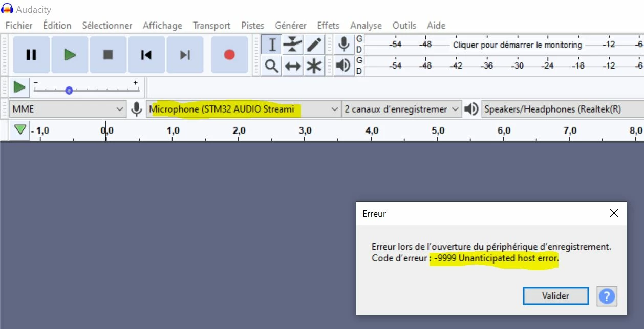This screenshot has height=329, width=644.
Task: Select the Envelope tool
Action: [293, 45]
